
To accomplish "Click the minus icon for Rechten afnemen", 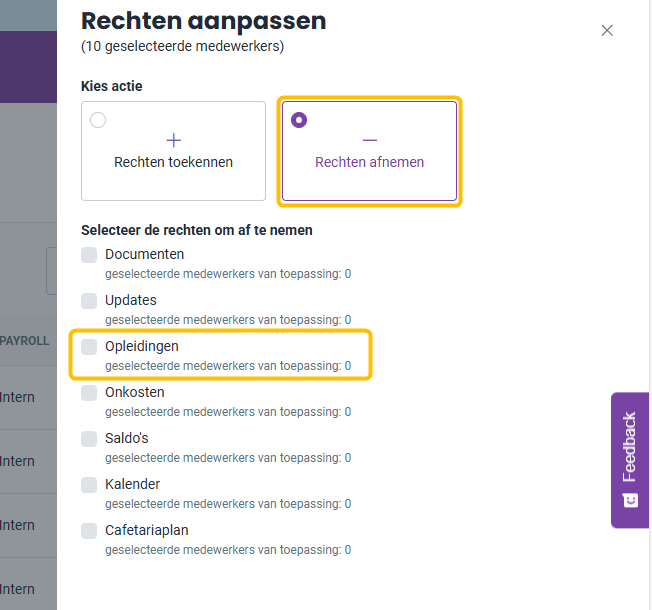I will click(370, 141).
